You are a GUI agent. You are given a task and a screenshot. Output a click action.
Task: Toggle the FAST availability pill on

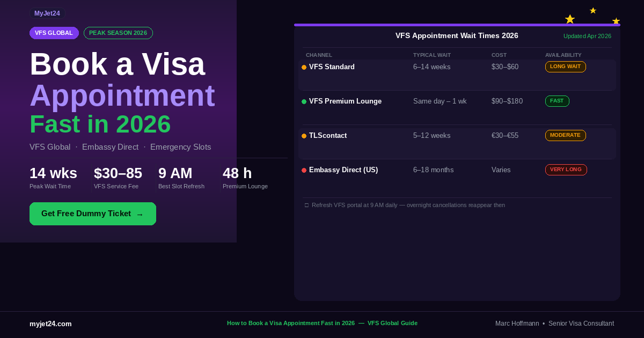coord(557,101)
